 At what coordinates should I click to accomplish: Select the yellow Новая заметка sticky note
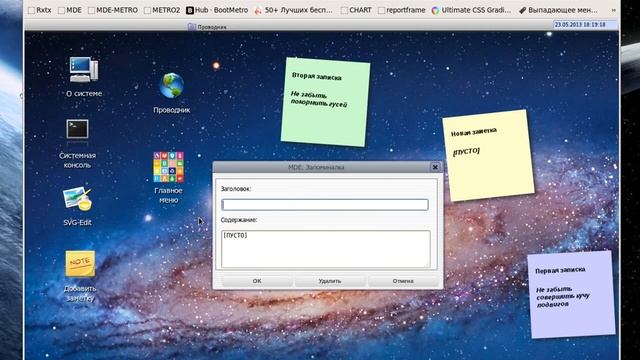[x=488, y=155]
